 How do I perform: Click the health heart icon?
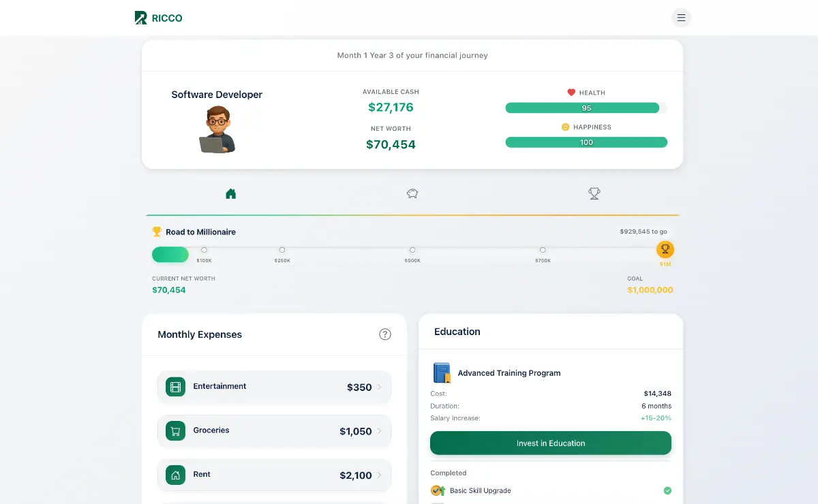tap(571, 93)
